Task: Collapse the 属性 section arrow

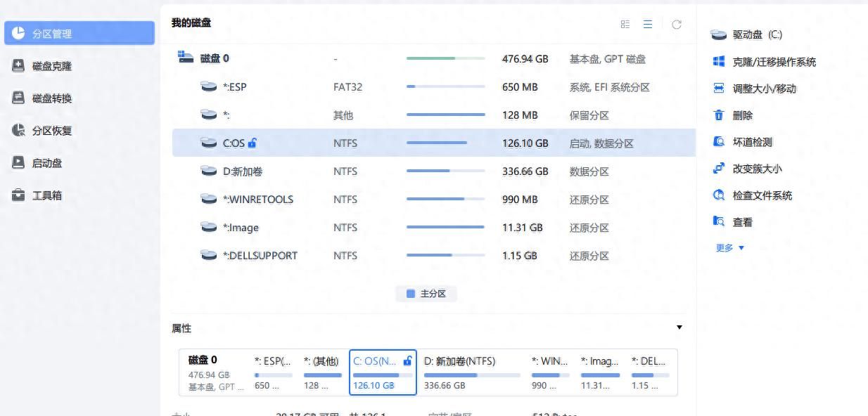Action: [679, 327]
